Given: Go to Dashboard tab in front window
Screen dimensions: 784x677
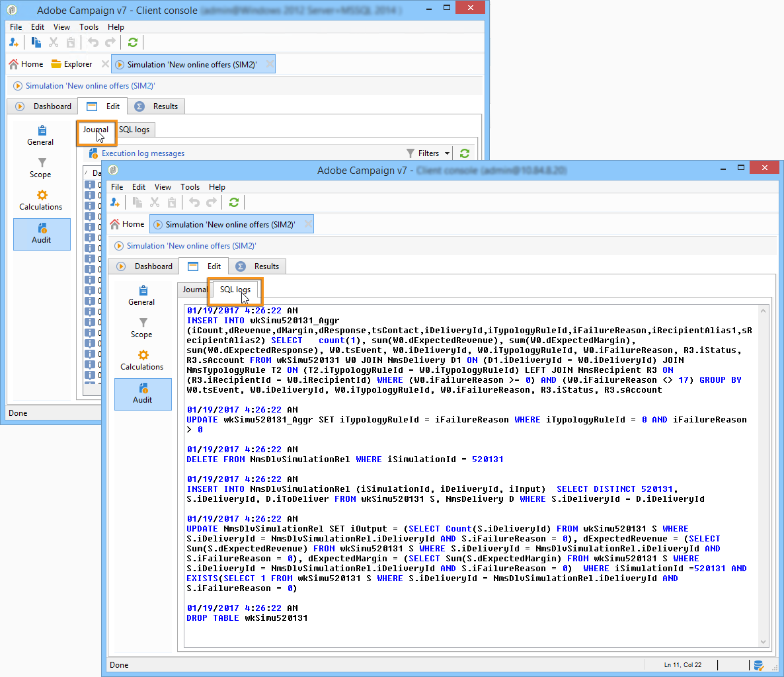Looking at the screenshot, I should click(145, 266).
